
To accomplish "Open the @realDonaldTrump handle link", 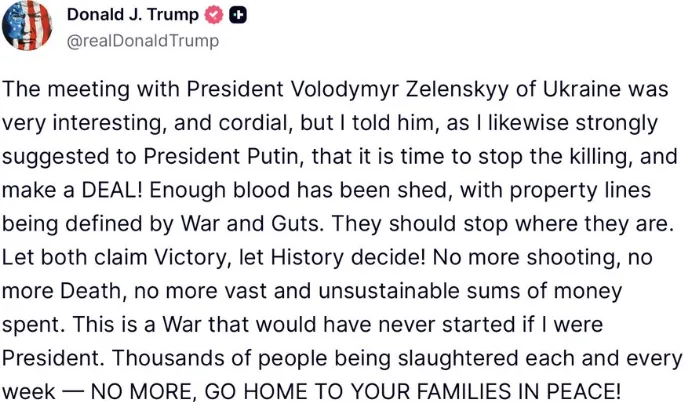I will (x=142, y=41).
